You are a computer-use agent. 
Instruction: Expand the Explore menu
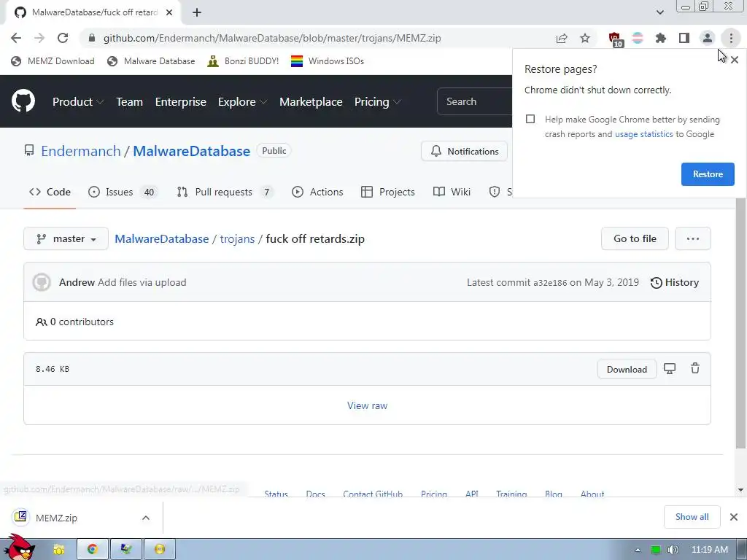[x=242, y=102]
